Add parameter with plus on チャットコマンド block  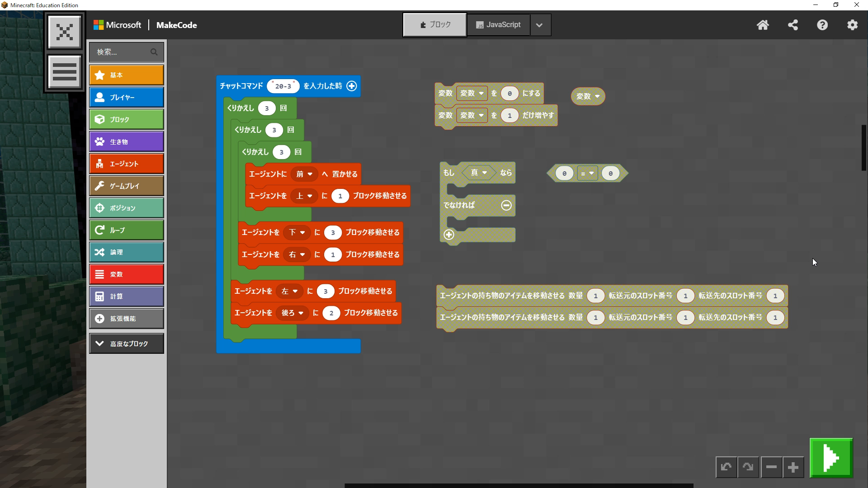[x=351, y=86]
